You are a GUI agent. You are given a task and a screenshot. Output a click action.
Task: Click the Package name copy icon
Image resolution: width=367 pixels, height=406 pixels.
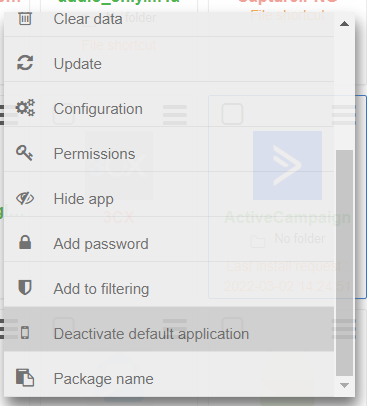[25, 378]
